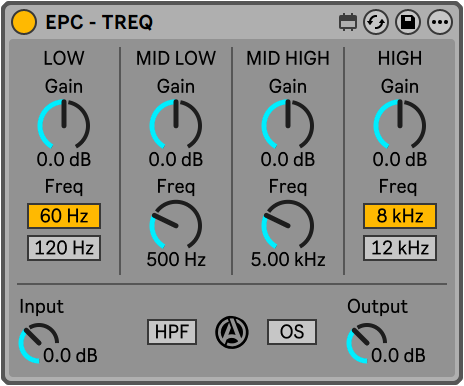Select the 60 Hz low frequency
464x386 pixels.
64,216
